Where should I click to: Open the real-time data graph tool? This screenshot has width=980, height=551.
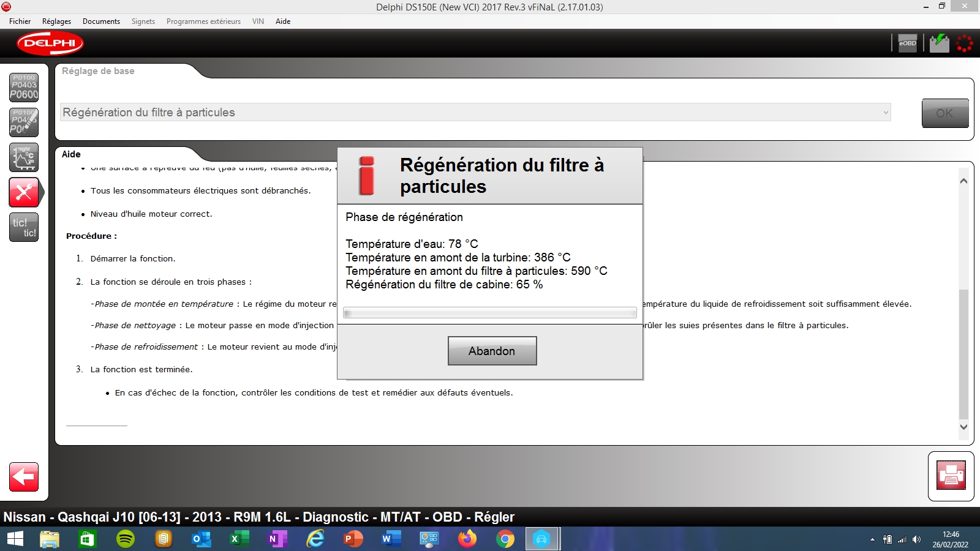pos(24,157)
